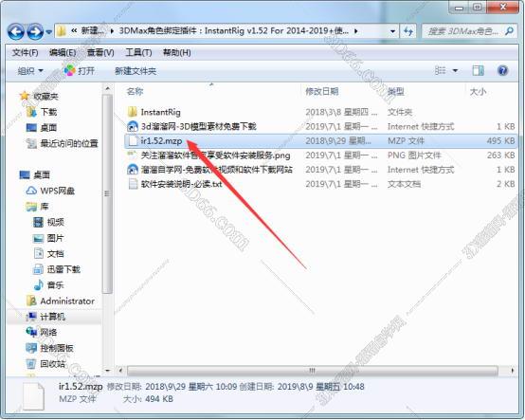The width and height of the screenshot is (525, 420).
Task: Select 库 libraries node
Action: click(38, 207)
